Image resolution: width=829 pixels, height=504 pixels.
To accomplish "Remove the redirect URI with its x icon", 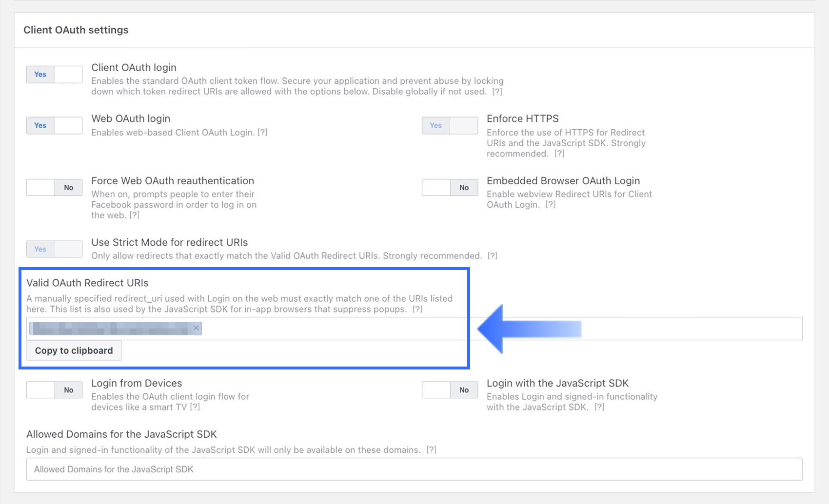I will coord(196,328).
